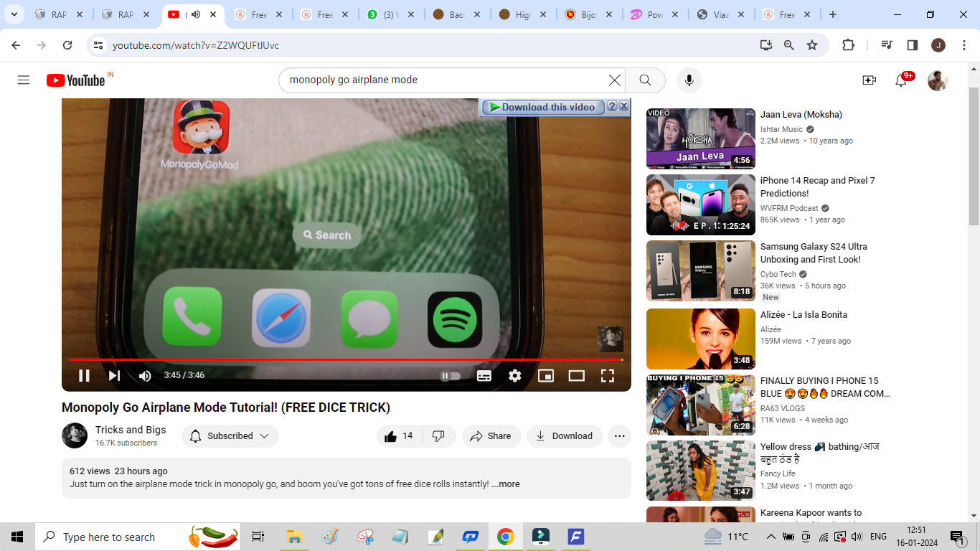Viewport: 980px width, 551px height.
Task: Open help on the download overlay
Action: pos(612,106)
